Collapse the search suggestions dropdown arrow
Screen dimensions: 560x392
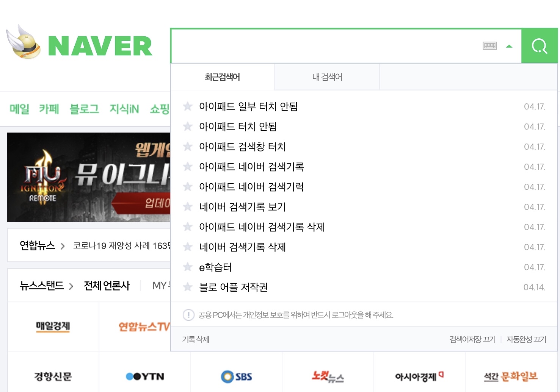pyautogui.click(x=509, y=46)
